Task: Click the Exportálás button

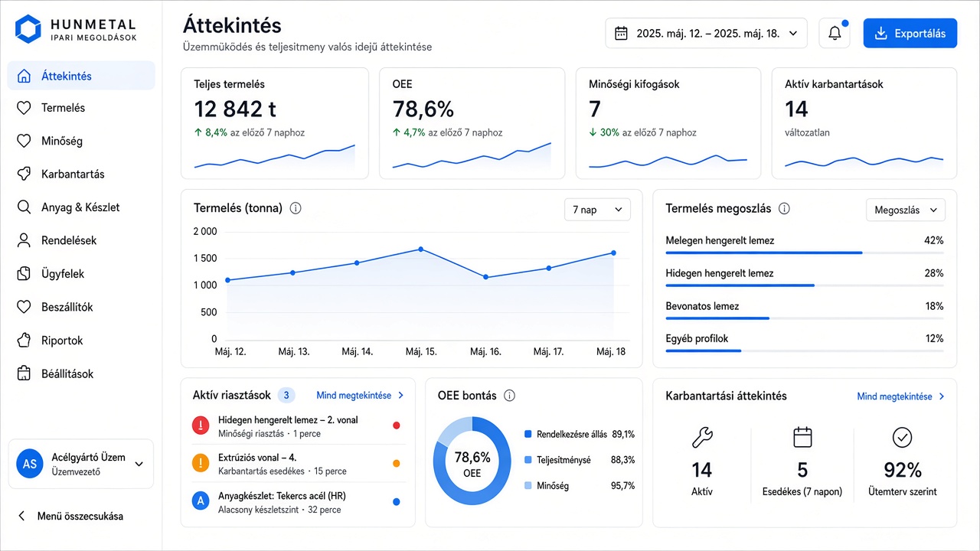Action: pyautogui.click(x=910, y=34)
